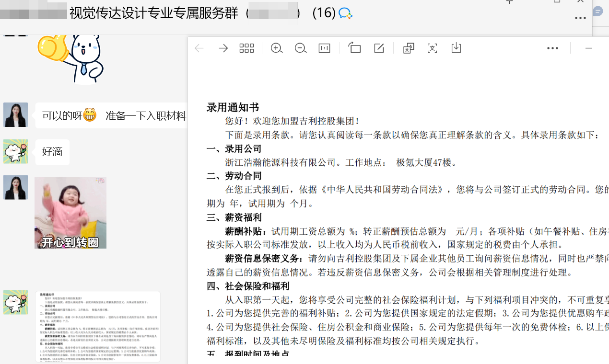Viewport: 609px width, 364px height.
Task: Save the image with download icon
Action: tap(456, 48)
